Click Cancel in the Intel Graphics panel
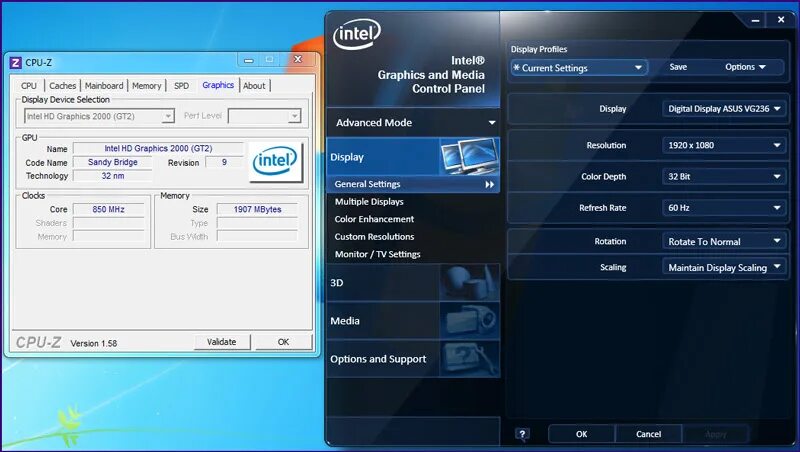Screen dimensions: 800x452 tap(648, 434)
